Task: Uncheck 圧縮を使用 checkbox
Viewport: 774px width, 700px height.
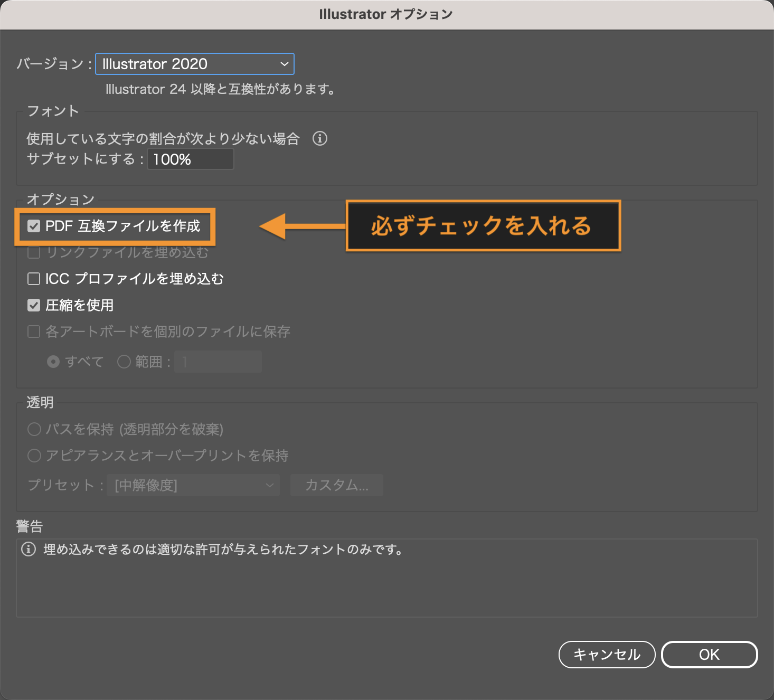Action: pyautogui.click(x=34, y=305)
